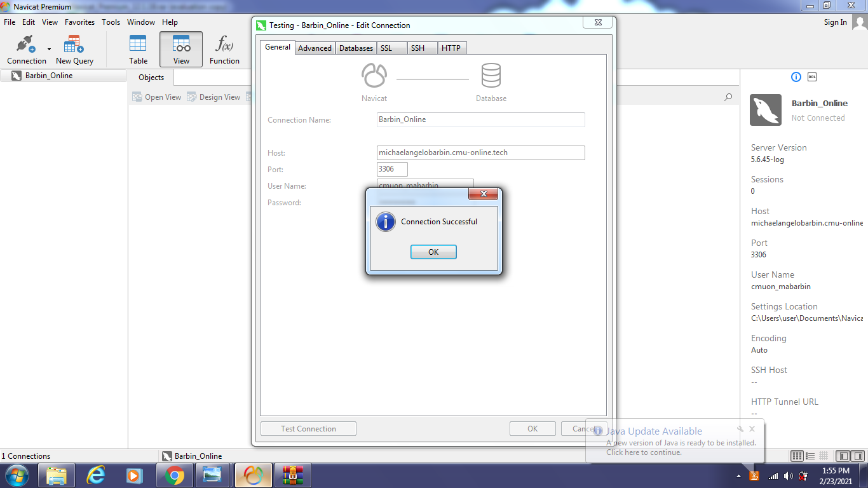Open the Connection dropdown arrow
Viewport: 868px width, 488px height.
click(x=49, y=50)
